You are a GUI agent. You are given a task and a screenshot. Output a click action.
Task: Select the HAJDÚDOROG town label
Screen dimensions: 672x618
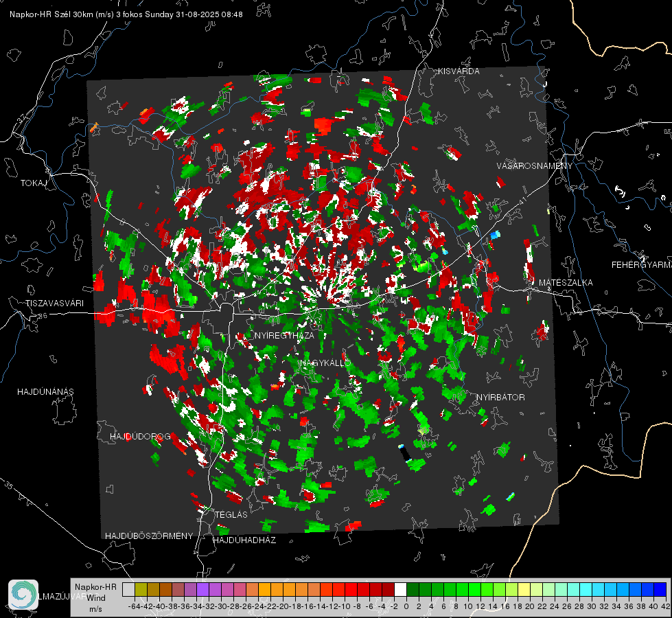click(x=140, y=437)
